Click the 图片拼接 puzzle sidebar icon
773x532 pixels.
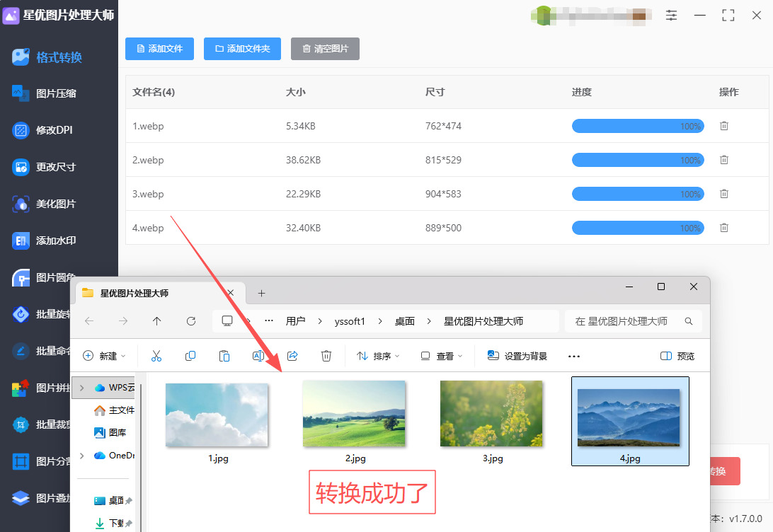[x=21, y=388]
